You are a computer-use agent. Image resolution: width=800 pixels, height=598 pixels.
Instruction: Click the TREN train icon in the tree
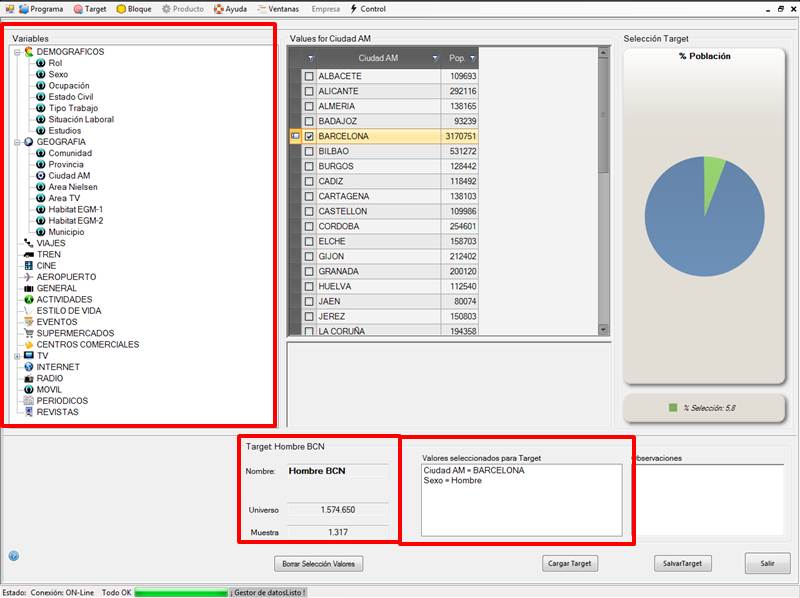pyautogui.click(x=28, y=254)
